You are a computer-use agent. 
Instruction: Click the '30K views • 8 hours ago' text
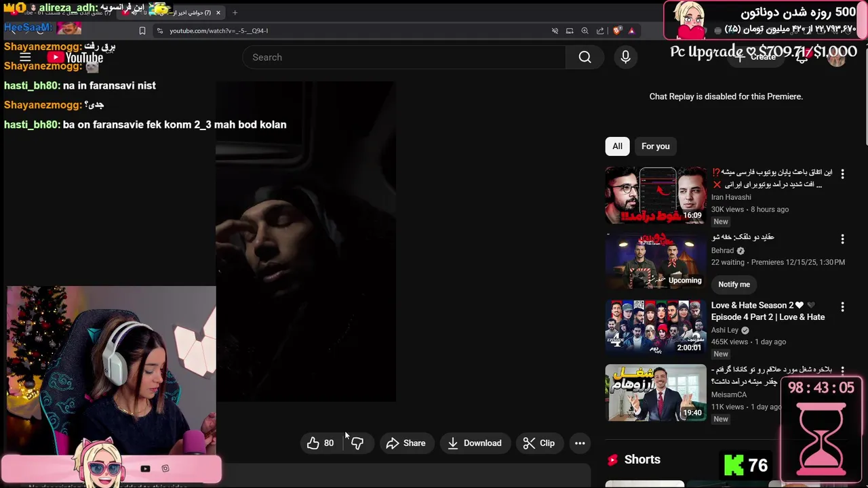coord(750,209)
